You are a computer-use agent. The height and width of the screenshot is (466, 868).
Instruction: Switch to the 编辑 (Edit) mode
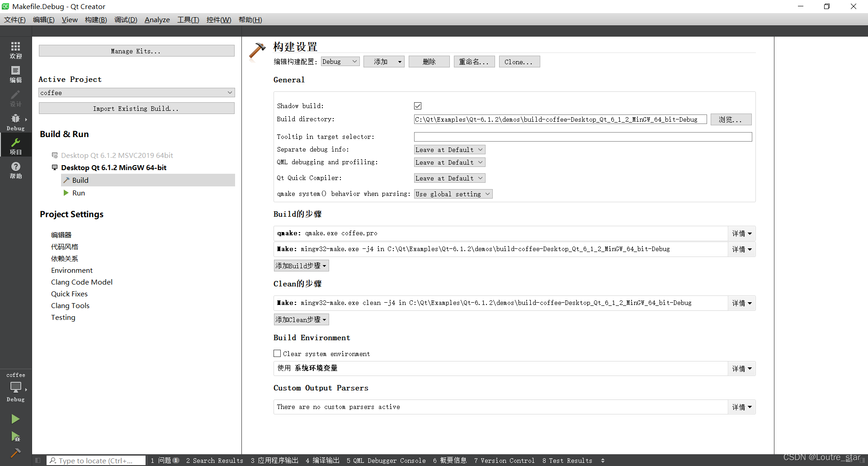coord(15,74)
